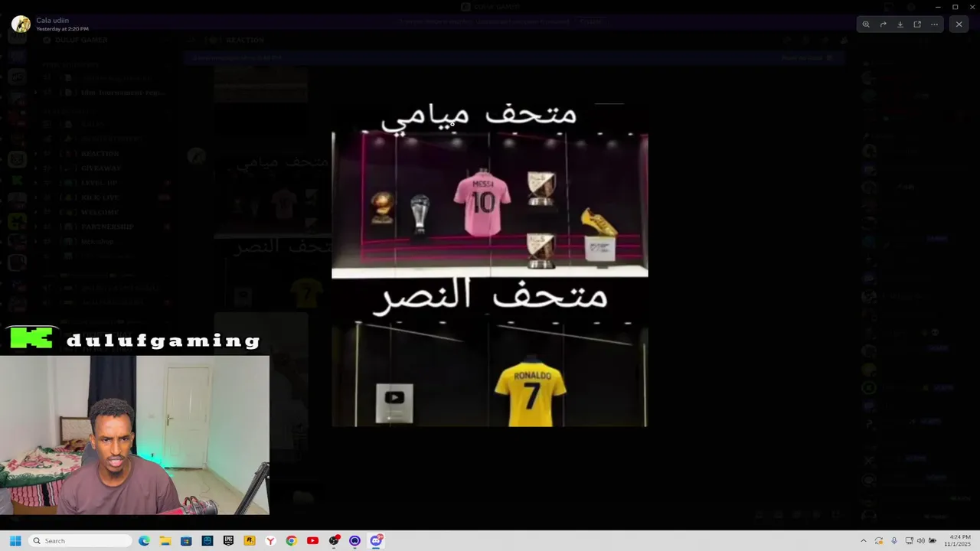Click the battery tray icon
Image resolution: width=980 pixels, height=551 pixels.
[933, 540]
